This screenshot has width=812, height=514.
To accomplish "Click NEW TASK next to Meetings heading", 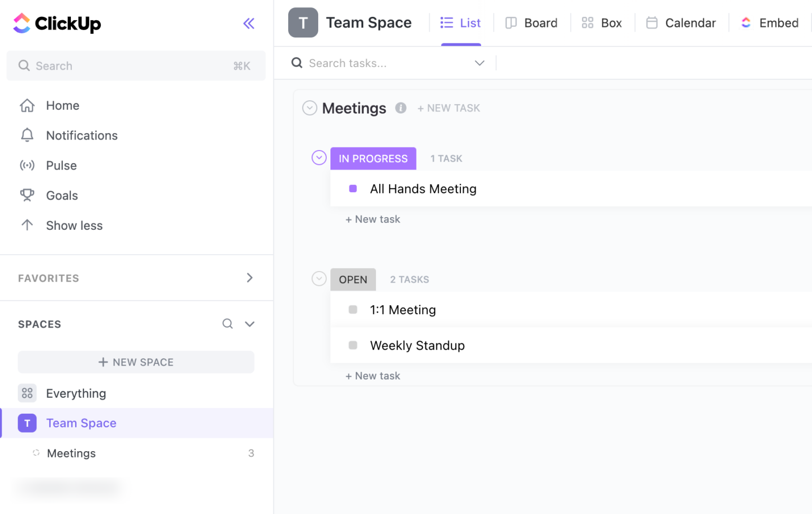I will [x=449, y=108].
